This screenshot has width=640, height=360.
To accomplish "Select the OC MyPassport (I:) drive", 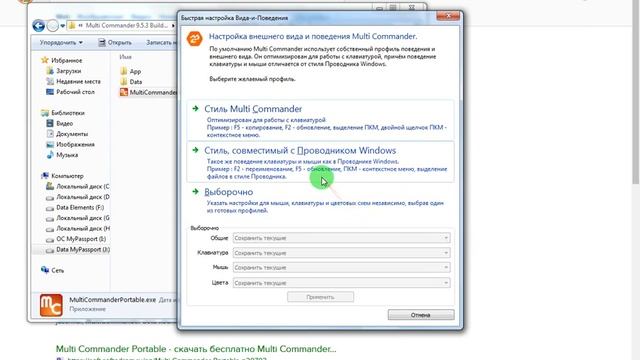I will [x=81, y=239].
